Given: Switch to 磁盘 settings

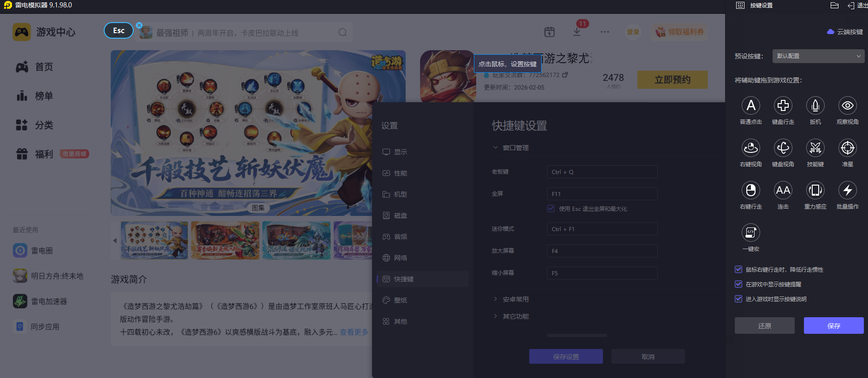Looking at the screenshot, I should pos(423,215).
